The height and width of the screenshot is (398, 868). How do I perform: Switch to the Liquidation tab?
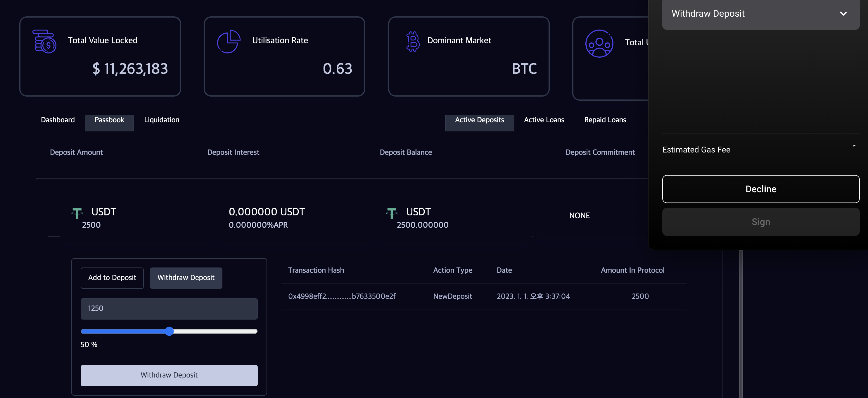(161, 120)
